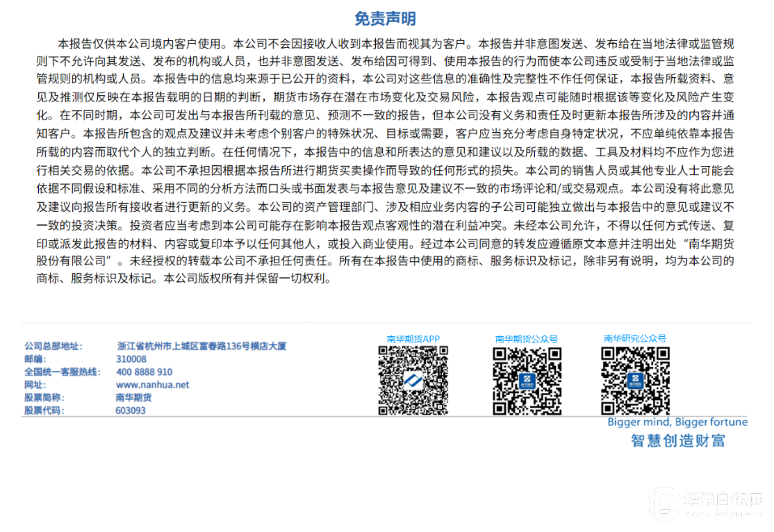This screenshot has height=532, width=774.
Task: Click the postal code 310008
Action: pos(131,359)
